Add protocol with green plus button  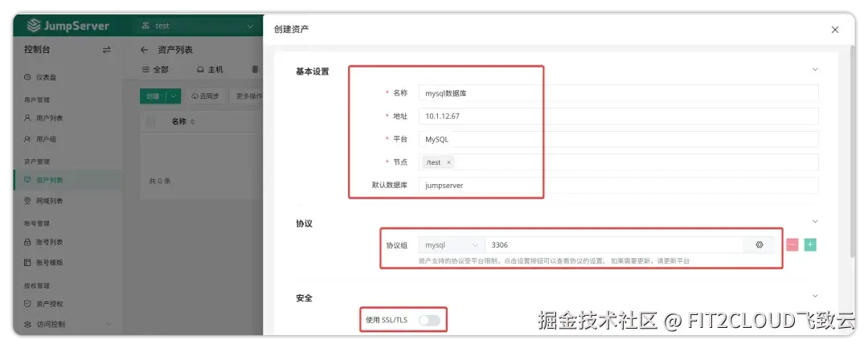coord(810,245)
